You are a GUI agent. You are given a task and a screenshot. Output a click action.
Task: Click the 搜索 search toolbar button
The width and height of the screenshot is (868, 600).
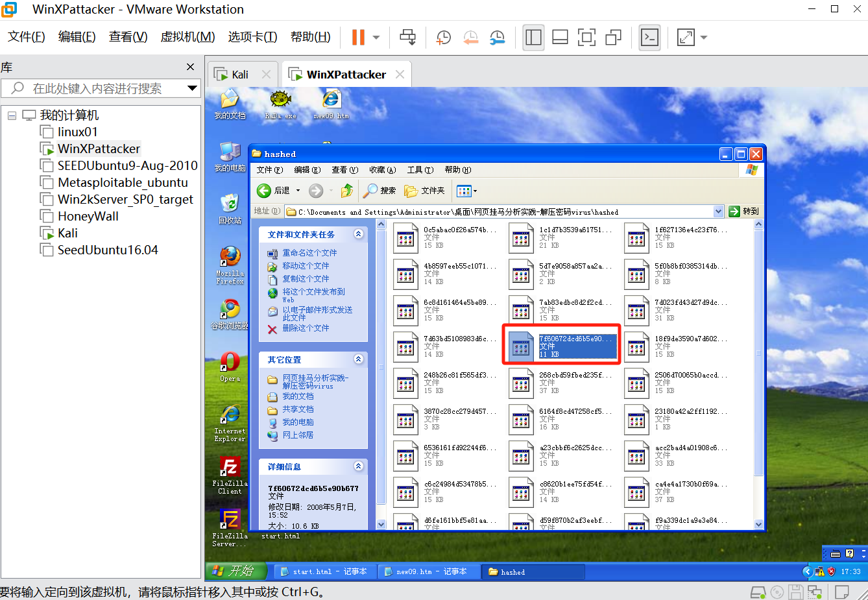coord(380,191)
